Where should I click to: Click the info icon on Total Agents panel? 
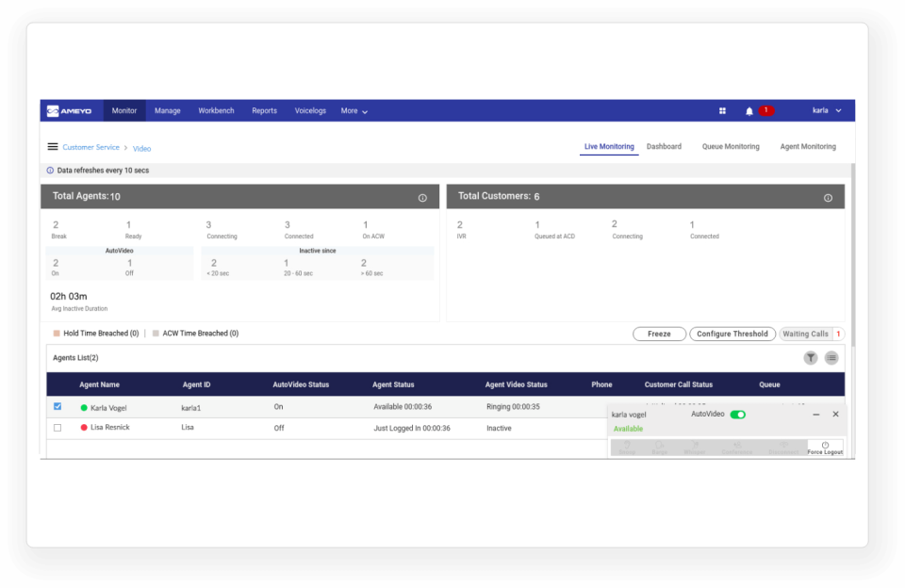point(422,197)
